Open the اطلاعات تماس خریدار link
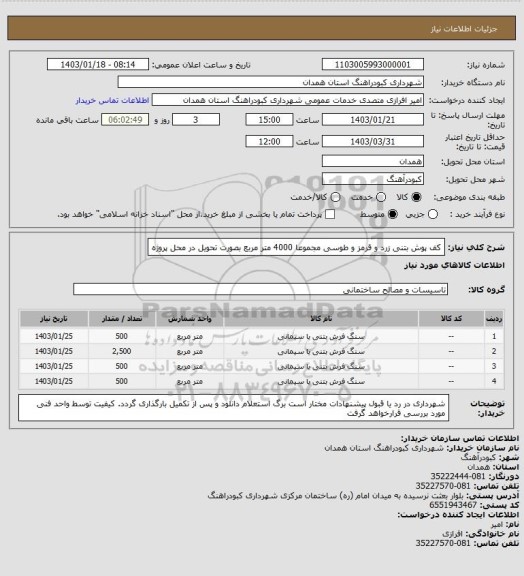This screenshot has height=576, width=524. pyautogui.click(x=112, y=100)
